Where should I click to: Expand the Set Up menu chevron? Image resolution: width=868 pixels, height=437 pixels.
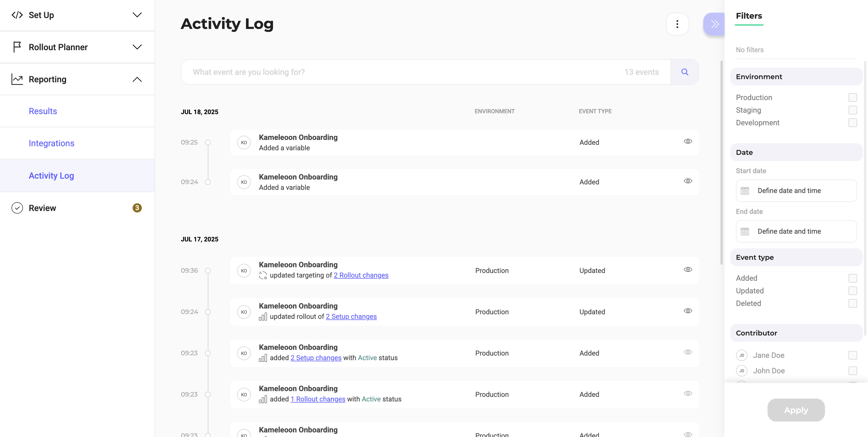click(137, 15)
